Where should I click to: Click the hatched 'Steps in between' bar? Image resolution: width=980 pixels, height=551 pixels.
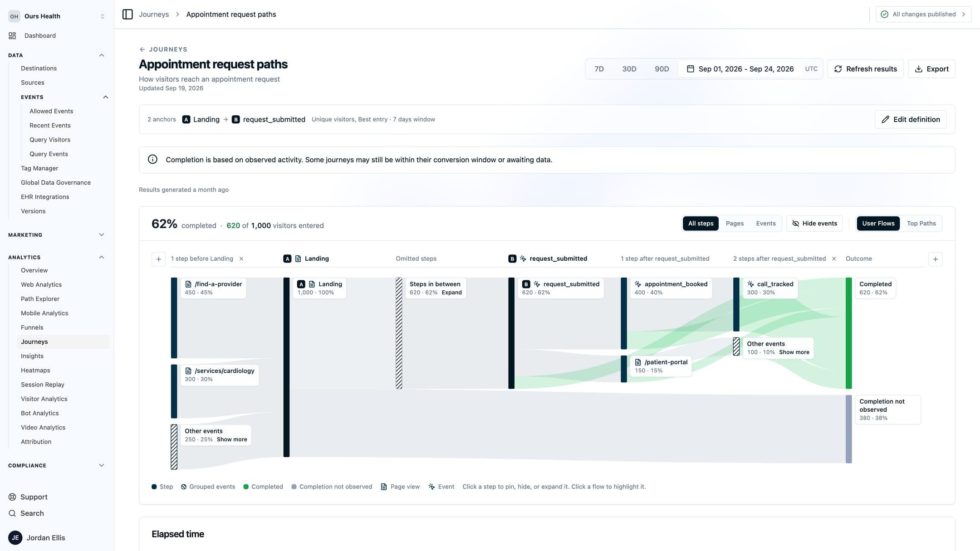click(399, 333)
